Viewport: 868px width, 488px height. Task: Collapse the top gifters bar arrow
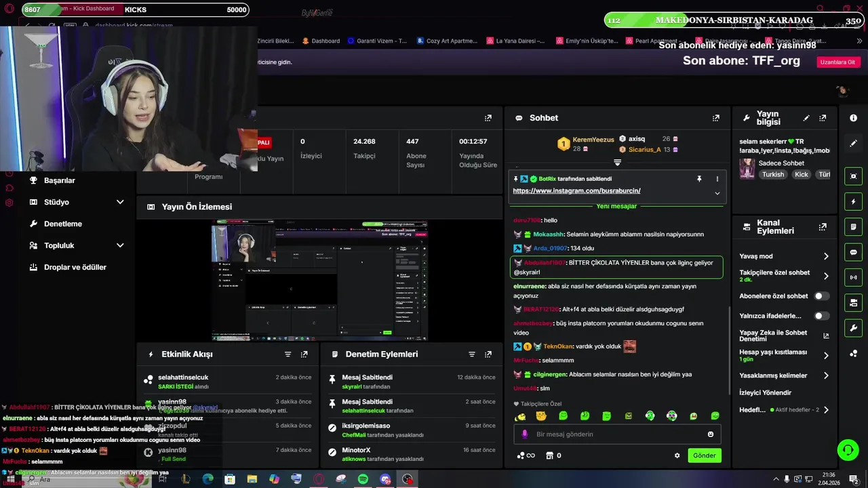click(617, 163)
